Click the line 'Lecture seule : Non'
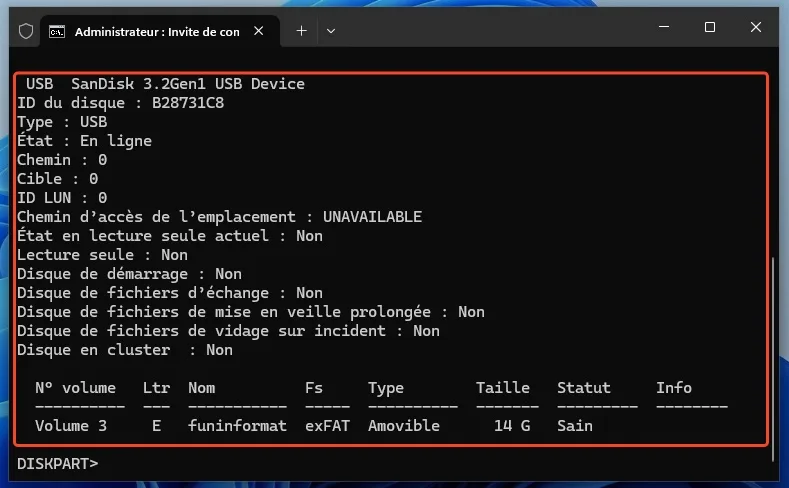This screenshot has height=488, width=789. 102,255
